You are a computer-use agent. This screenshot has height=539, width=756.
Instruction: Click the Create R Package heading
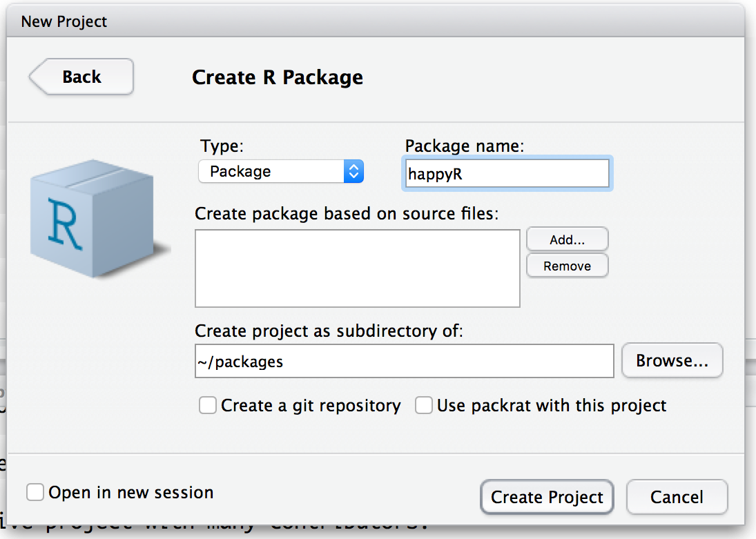tap(278, 77)
